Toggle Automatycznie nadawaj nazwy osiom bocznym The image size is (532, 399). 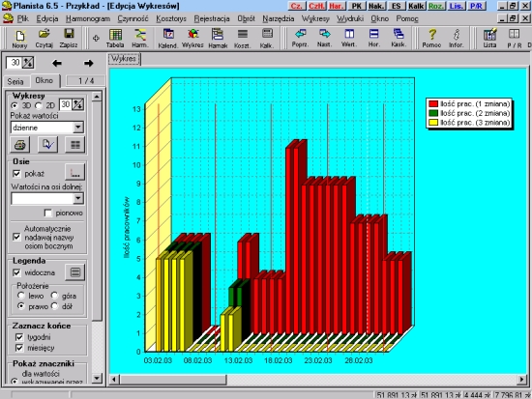pos(16,237)
